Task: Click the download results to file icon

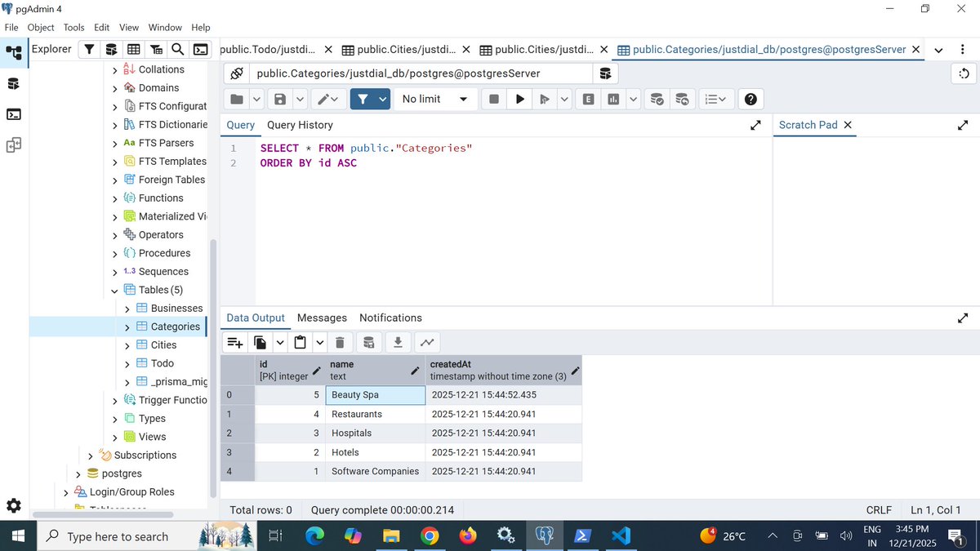Action: pos(398,342)
